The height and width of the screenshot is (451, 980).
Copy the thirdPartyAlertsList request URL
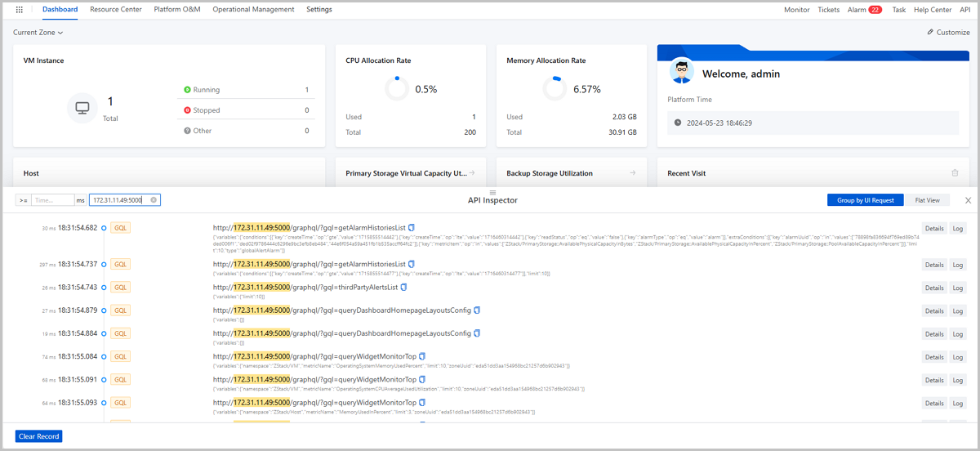pyautogui.click(x=404, y=288)
